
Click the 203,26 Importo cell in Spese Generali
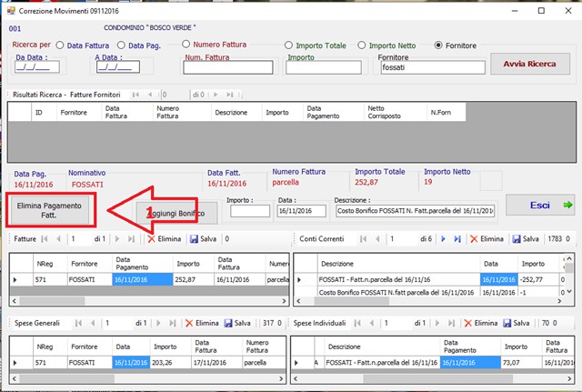tap(170, 363)
